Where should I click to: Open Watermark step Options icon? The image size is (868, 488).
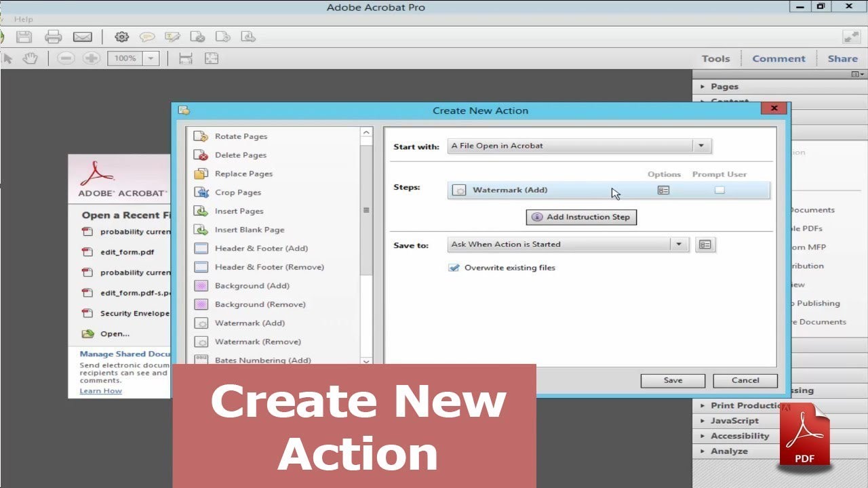(x=663, y=190)
